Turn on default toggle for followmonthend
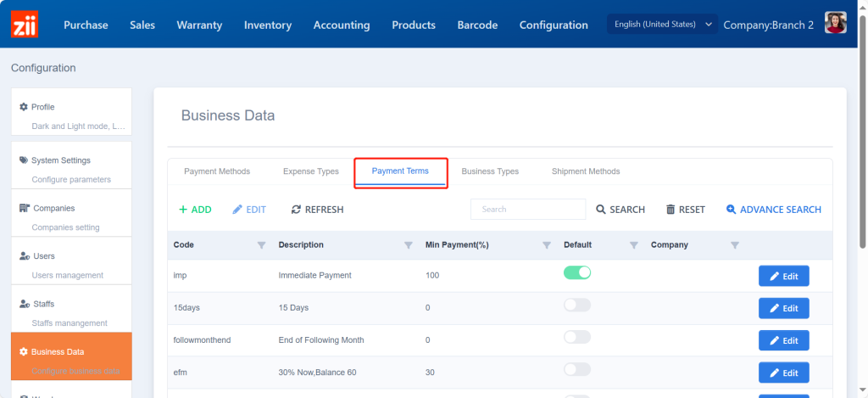Image resolution: width=868 pixels, height=398 pixels. [x=577, y=337]
